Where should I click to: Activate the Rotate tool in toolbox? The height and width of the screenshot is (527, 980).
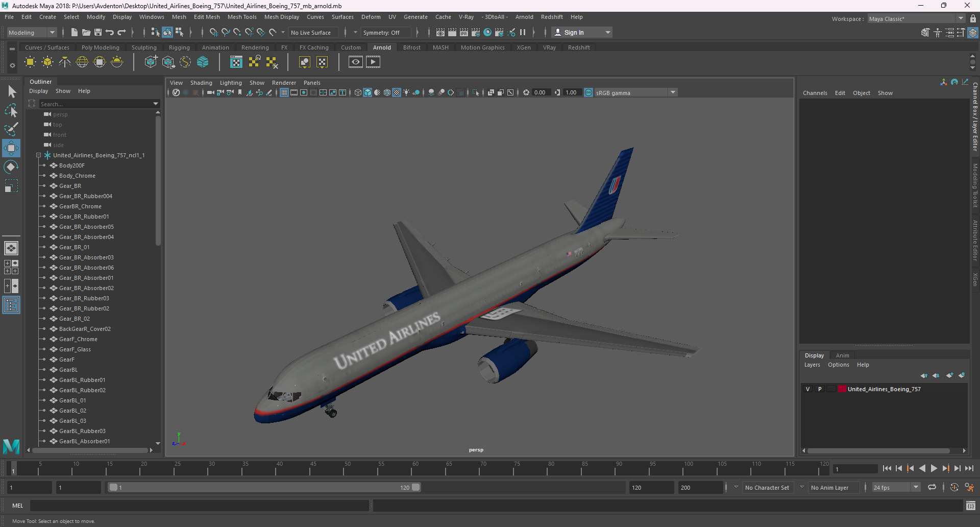click(11, 167)
